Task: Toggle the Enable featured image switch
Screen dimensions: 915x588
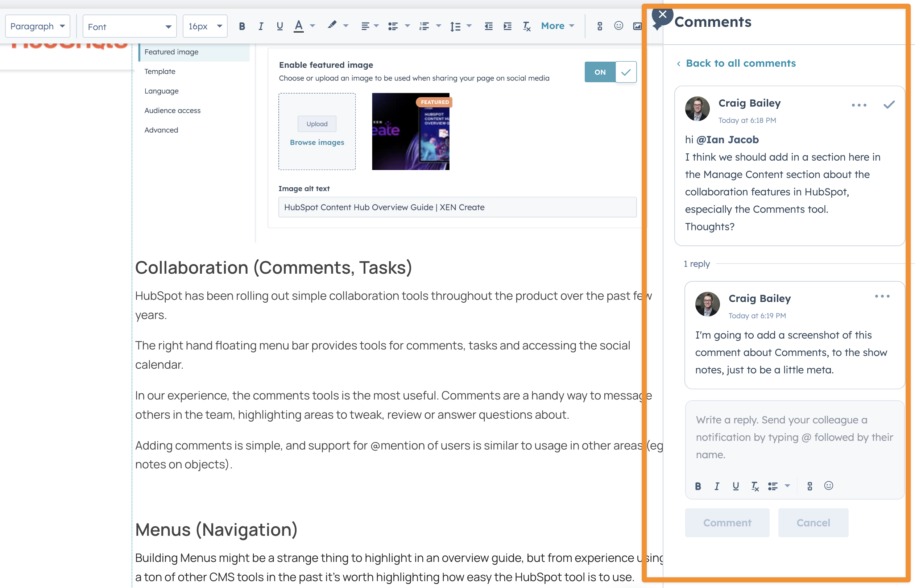Action: point(610,72)
